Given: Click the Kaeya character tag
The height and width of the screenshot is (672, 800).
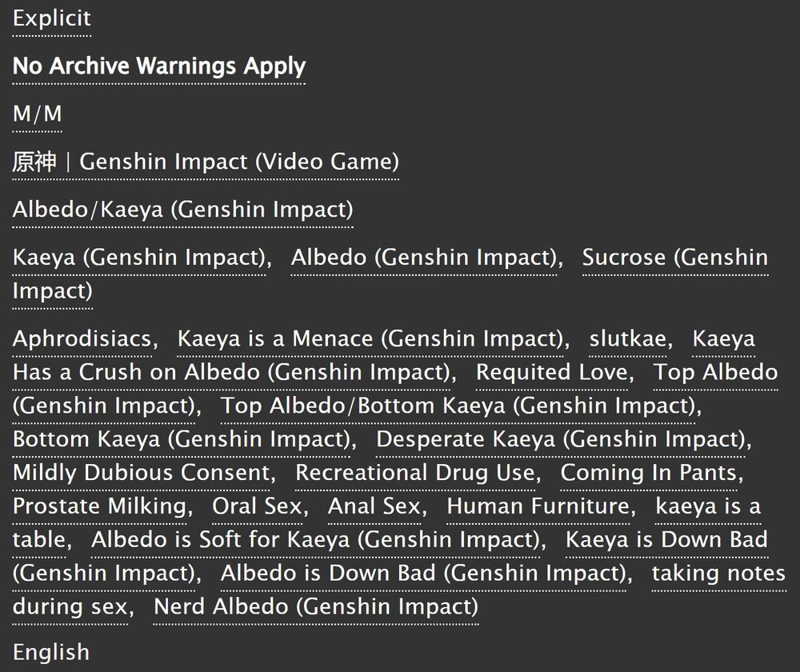Looking at the screenshot, I should [x=138, y=258].
